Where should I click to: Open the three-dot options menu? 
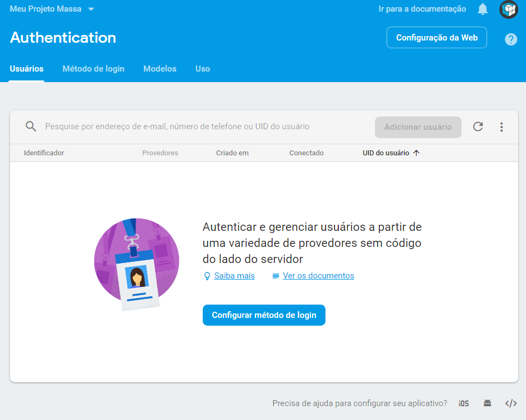[x=501, y=127]
